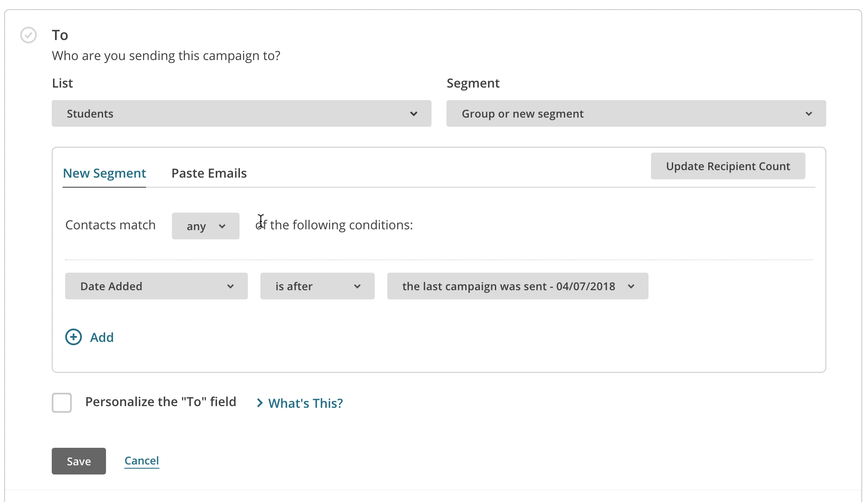
Task: Click the Segment dropdown chevron icon
Action: pyautogui.click(x=809, y=113)
